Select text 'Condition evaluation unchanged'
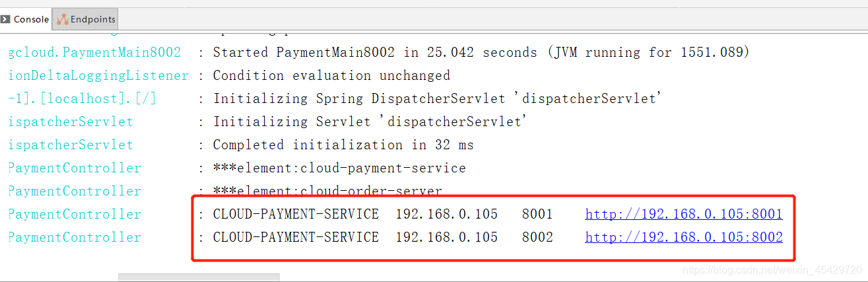The height and width of the screenshot is (282, 868). (331, 75)
